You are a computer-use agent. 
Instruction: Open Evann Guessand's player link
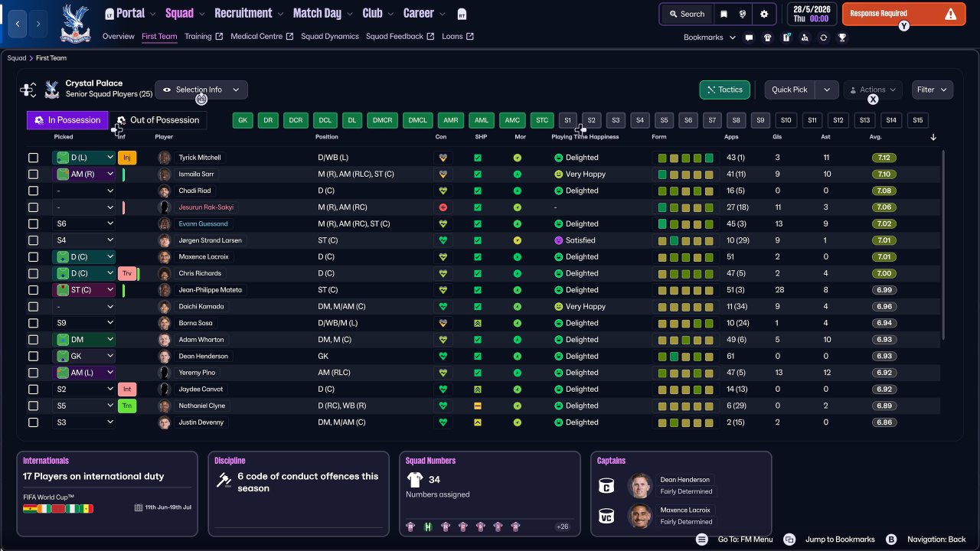point(203,224)
